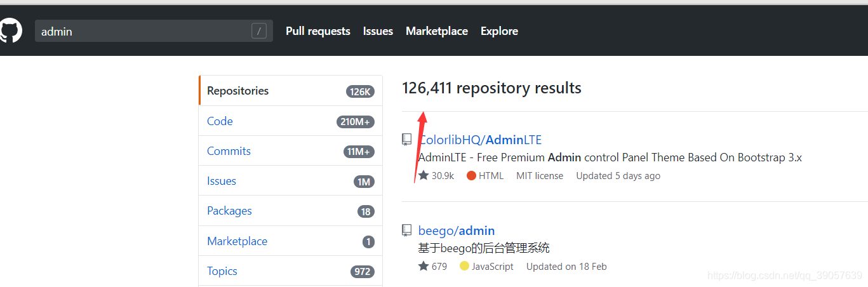Click the JavaScript language label
The height and width of the screenshot is (287, 868).
pos(493,267)
